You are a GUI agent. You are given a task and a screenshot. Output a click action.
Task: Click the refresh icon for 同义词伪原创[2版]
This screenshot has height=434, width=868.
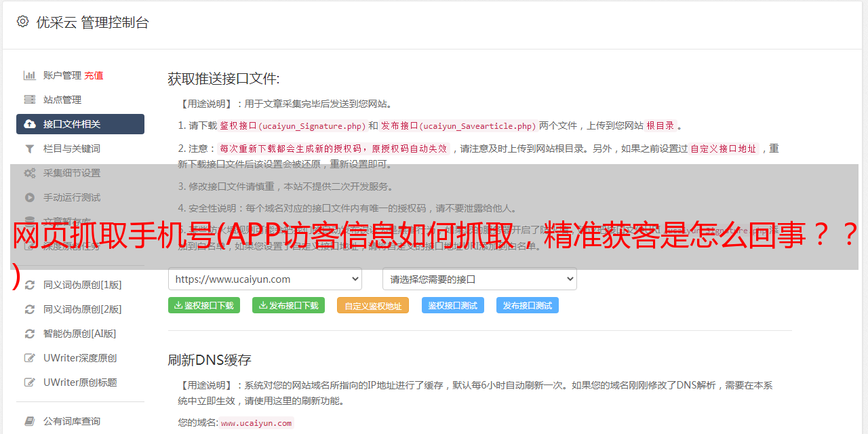pyautogui.click(x=30, y=309)
